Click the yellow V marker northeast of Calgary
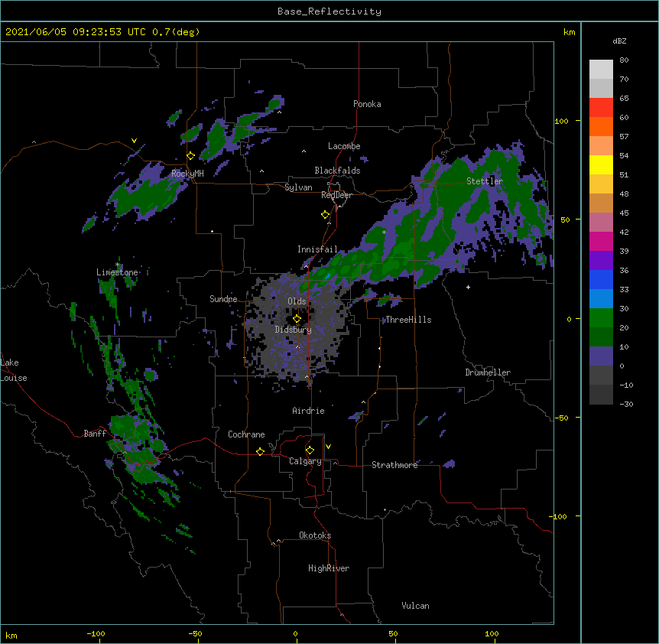 (x=328, y=447)
